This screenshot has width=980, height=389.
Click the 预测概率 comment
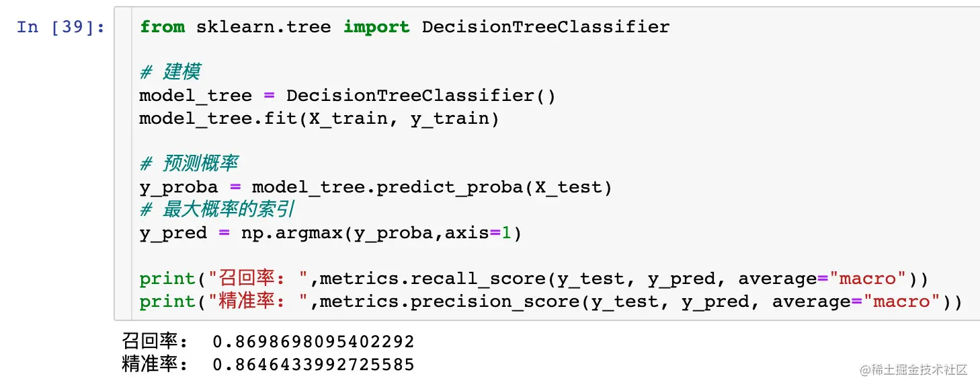[x=189, y=164]
